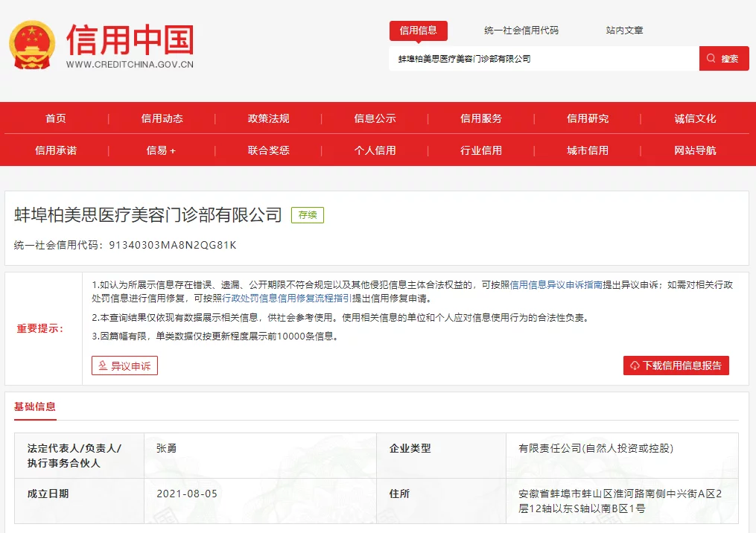Viewport: 756px width, 533px height.
Task: Click notice line 3 about 10000条信息
Action: 216,336
